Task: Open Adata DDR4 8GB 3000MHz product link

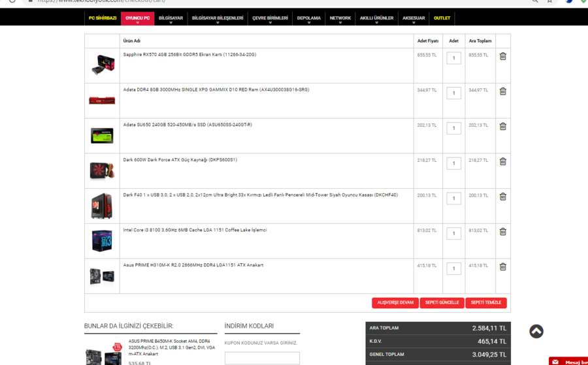Action: click(x=216, y=90)
